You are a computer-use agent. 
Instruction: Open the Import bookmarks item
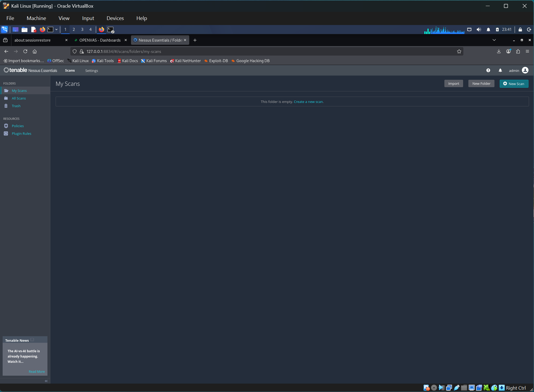[24, 61]
